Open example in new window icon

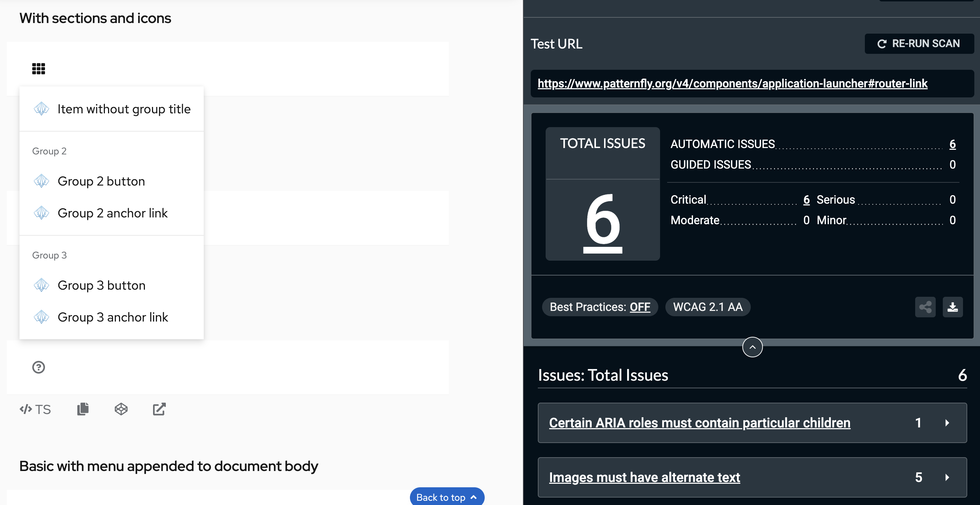[159, 409]
